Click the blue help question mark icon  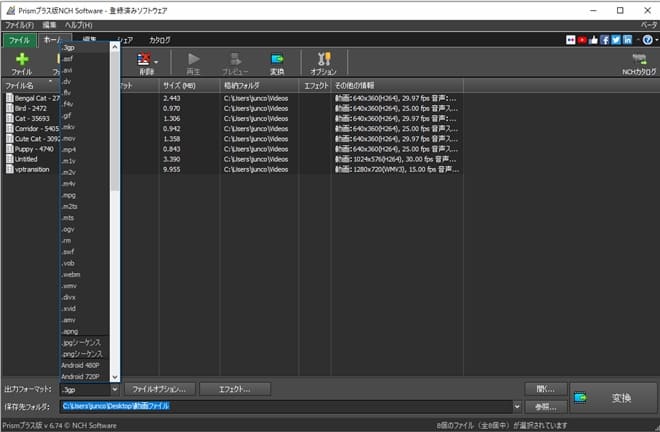click(x=647, y=40)
